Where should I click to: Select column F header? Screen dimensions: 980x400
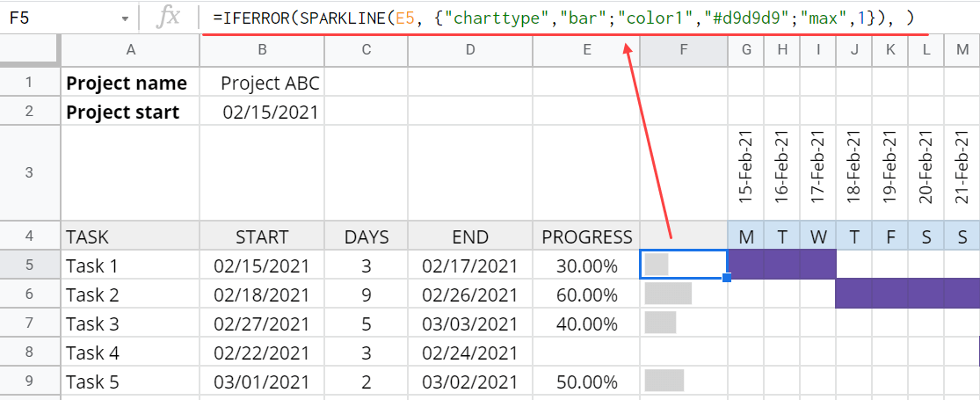[684, 51]
